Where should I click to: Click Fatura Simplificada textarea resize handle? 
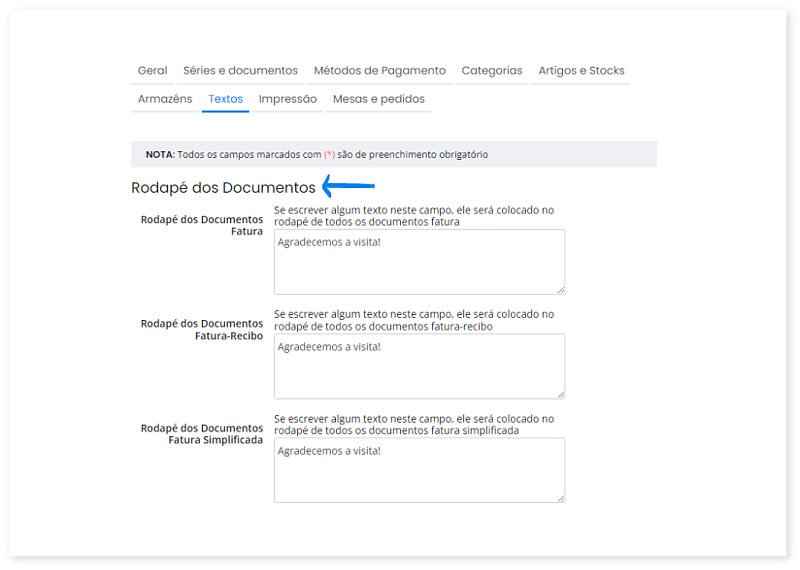[x=561, y=499]
